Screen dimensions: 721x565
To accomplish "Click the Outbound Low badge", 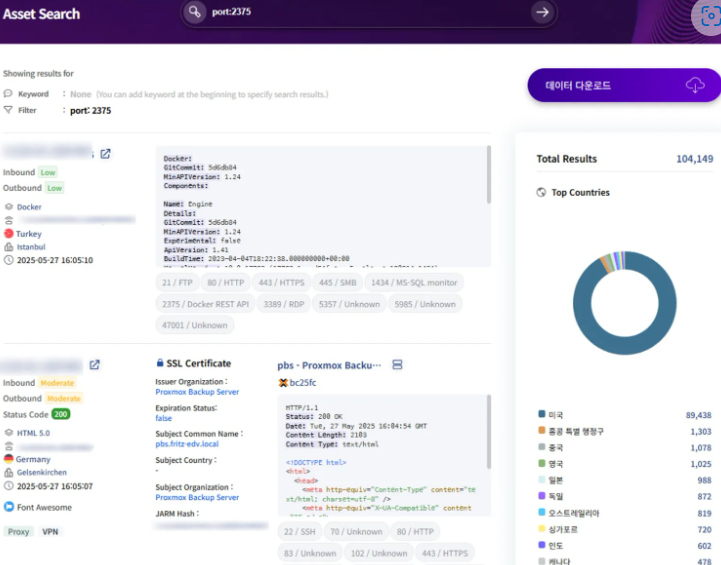I will coord(54,188).
